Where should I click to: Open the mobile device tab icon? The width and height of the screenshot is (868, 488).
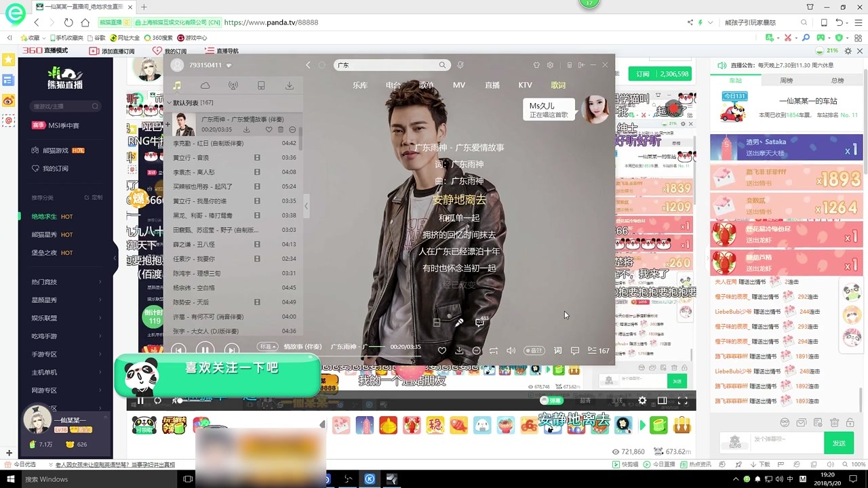click(x=261, y=85)
